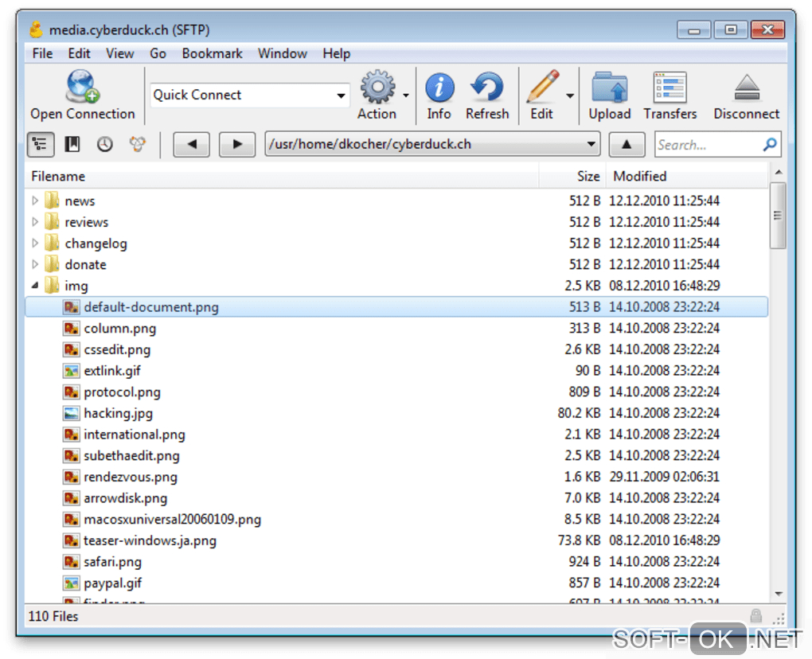
Task: Go back to previous folder
Action: coord(191,144)
